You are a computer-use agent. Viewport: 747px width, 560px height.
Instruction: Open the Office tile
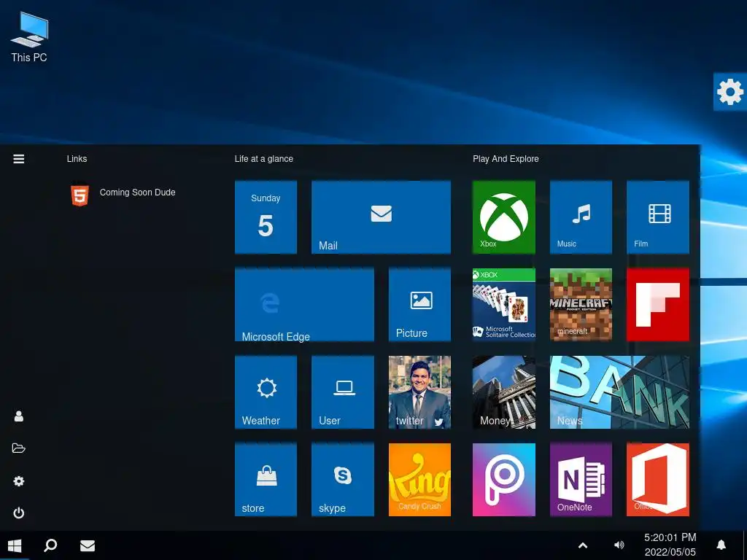657,480
